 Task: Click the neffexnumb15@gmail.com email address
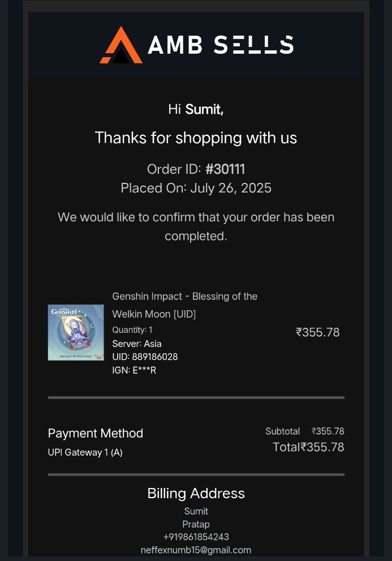(x=196, y=550)
